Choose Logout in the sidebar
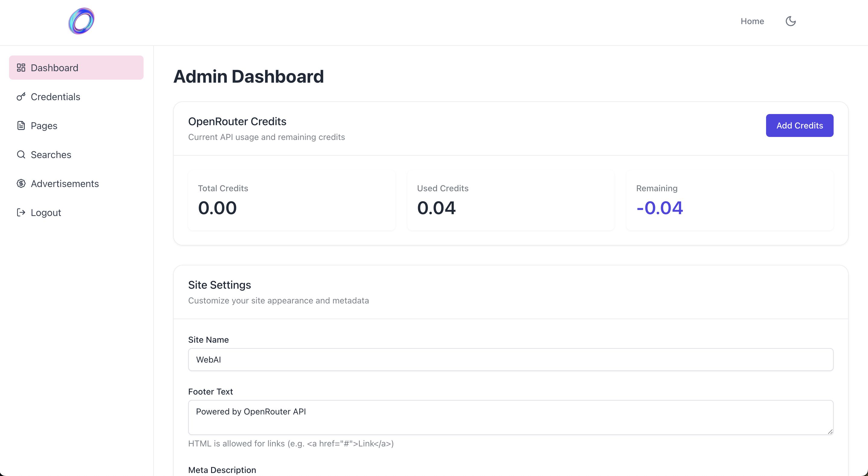This screenshot has height=476, width=868. (x=76, y=212)
